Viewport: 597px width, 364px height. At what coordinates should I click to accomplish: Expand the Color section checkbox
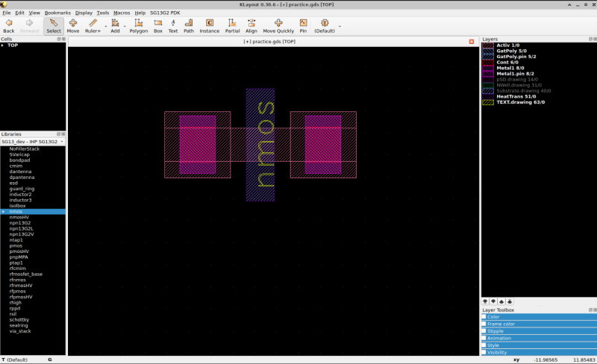pos(484,317)
